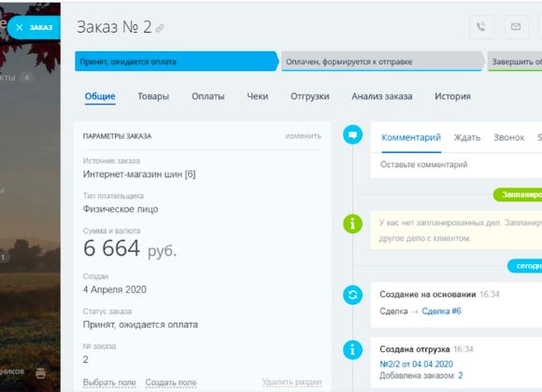Open order link '2' after 'Добавлена заказом'
The image size is (542, 392).
click(461, 375)
